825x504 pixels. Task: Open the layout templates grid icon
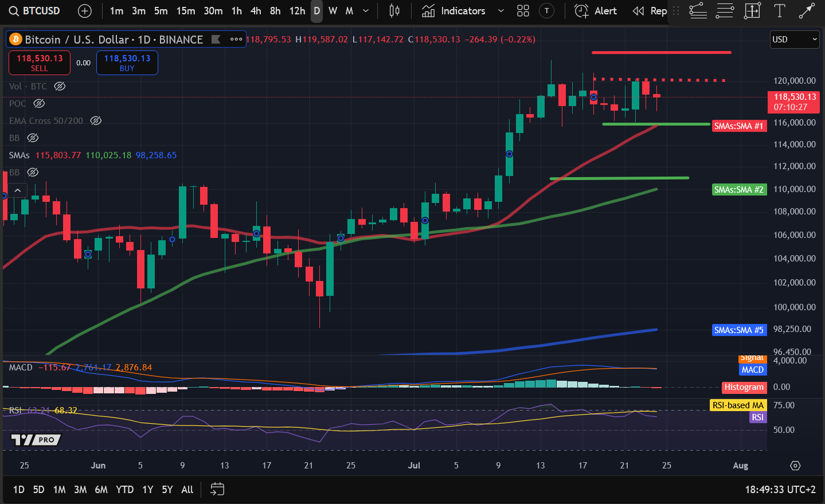coord(523,11)
